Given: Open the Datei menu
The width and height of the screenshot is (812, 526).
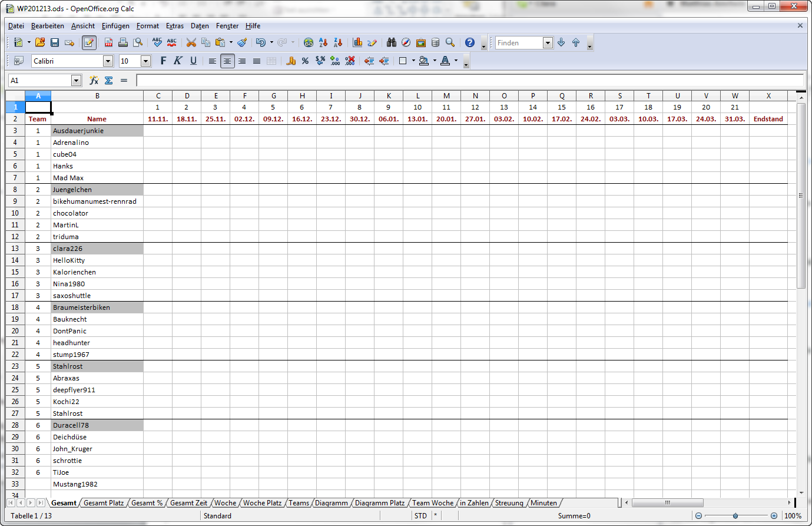Looking at the screenshot, I should coord(16,26).
